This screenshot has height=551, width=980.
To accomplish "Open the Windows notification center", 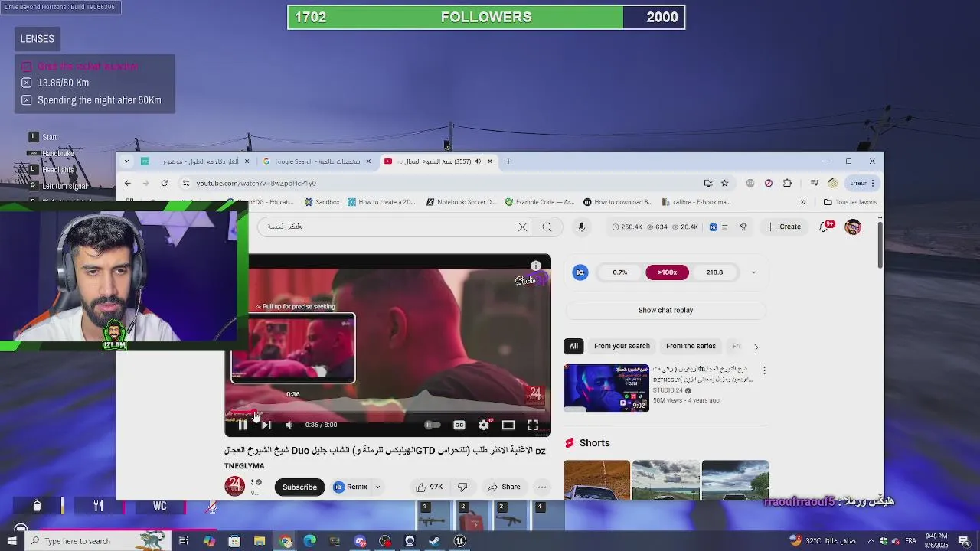I will tap(965, 541).
